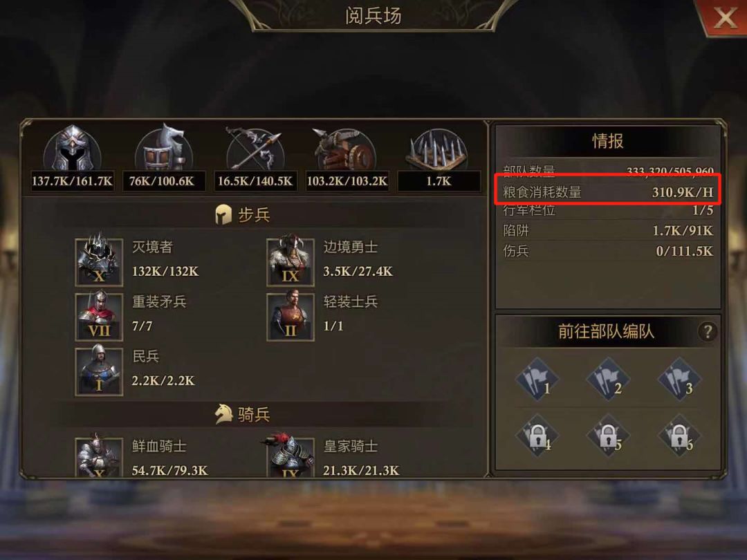View the 边境勇士 tier IX troop portrait

(x=290, y=262)
